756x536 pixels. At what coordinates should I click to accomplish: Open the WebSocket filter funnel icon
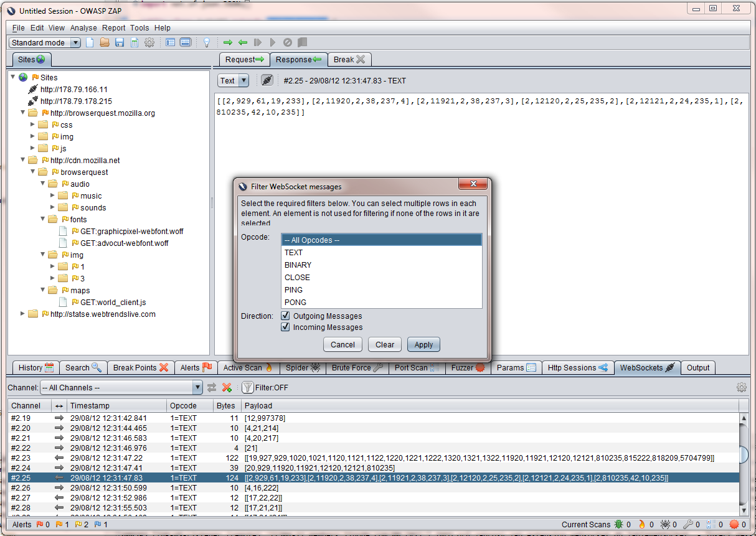tap(247, 387)
